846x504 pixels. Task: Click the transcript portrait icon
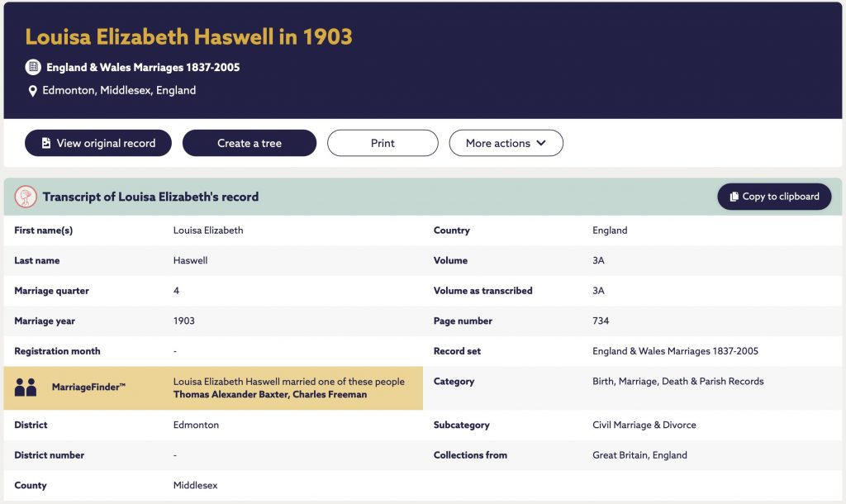[x=26, y=197]
